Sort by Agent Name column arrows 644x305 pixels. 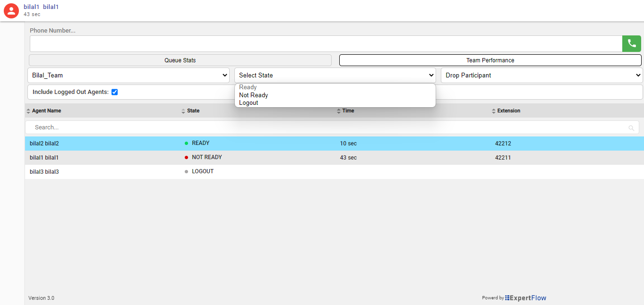[28, 111]
